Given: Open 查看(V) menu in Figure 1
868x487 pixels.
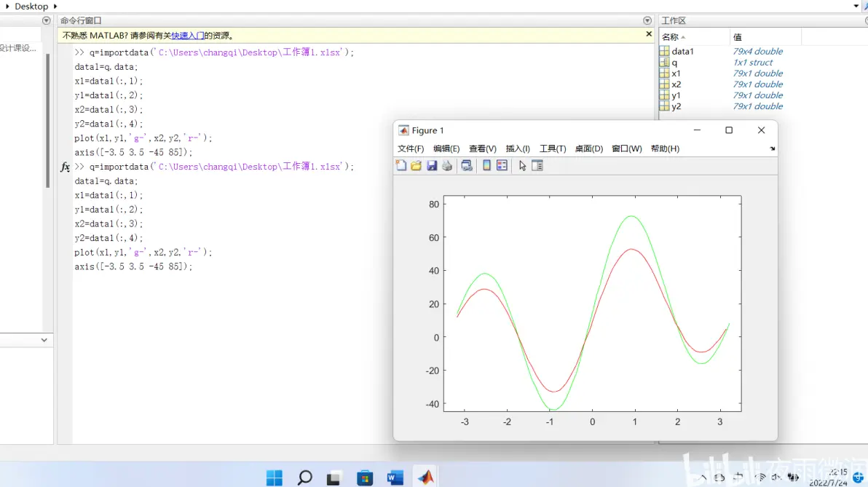Looking at the screenshot, I should pyautogui.click(x=482, y=149).
